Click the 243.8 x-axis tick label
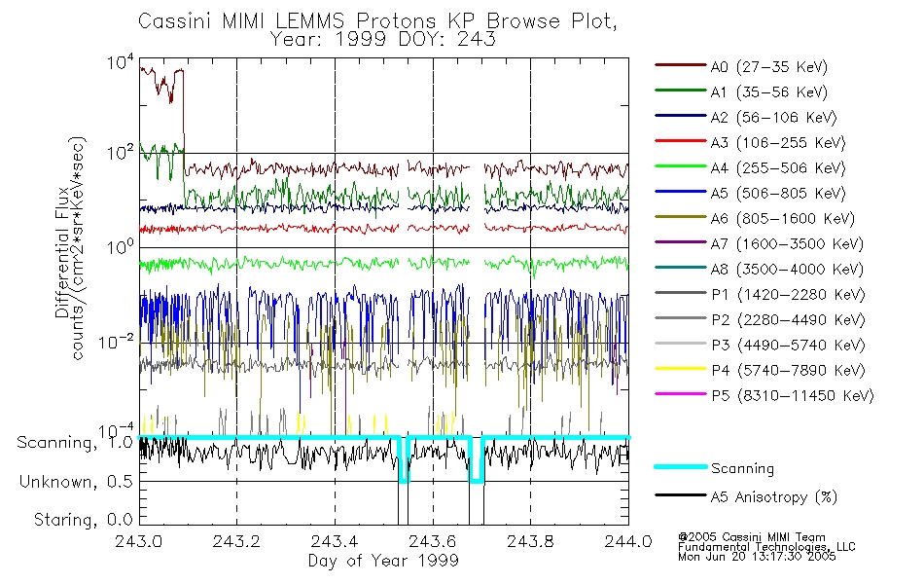This screenshot has width=924, height=584. pyautogui.click(x=530, y=541)
